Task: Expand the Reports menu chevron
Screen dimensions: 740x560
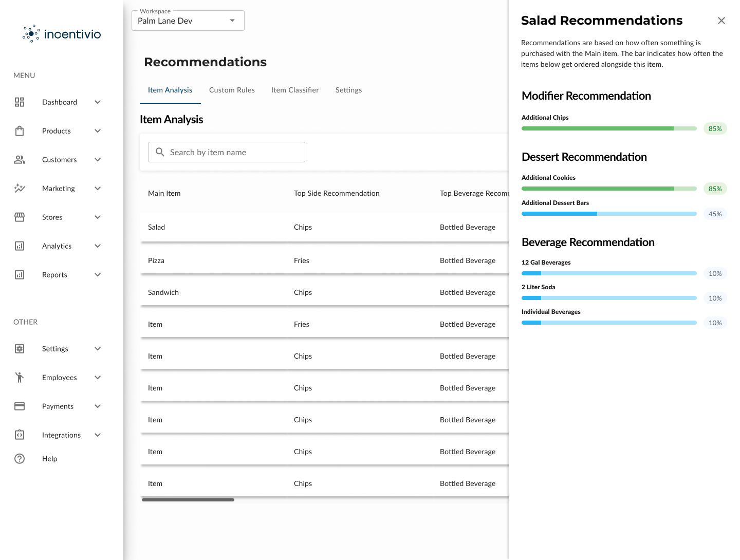Action: (98, 275)
